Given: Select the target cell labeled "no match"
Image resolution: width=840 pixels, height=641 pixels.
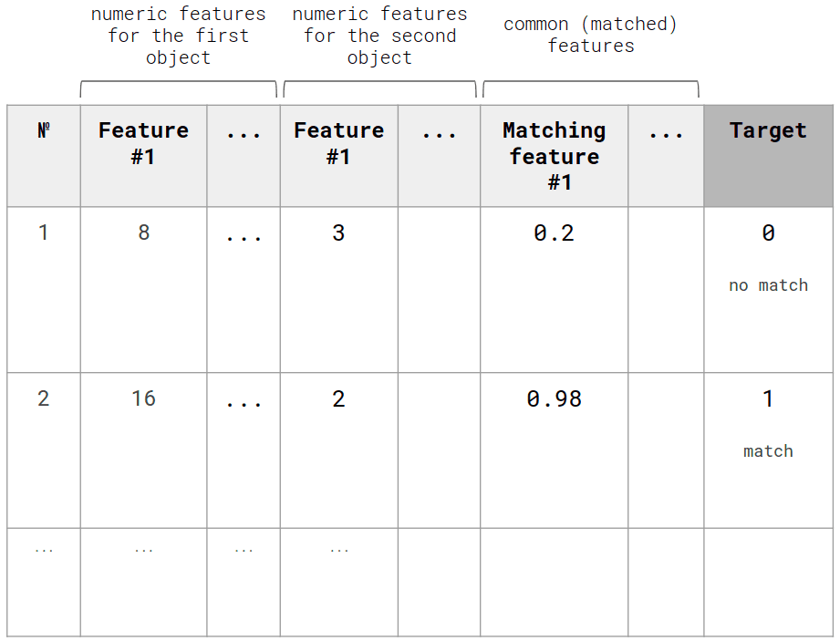Looking at the screenshot, I should (x=768, y=285).
